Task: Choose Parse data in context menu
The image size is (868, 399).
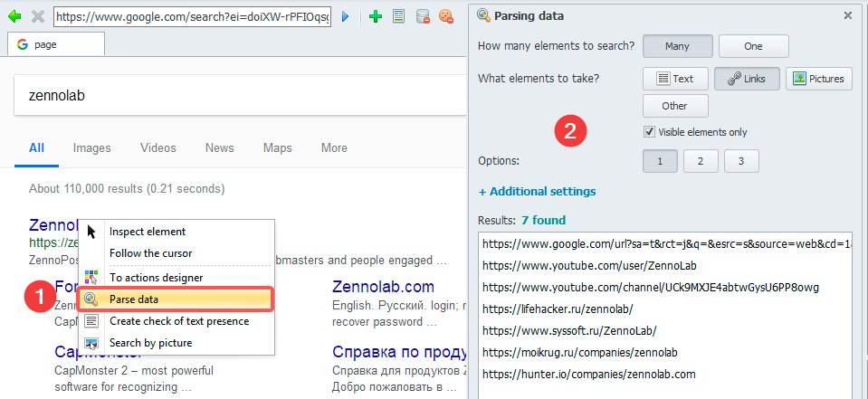Action: click(175, 299)
